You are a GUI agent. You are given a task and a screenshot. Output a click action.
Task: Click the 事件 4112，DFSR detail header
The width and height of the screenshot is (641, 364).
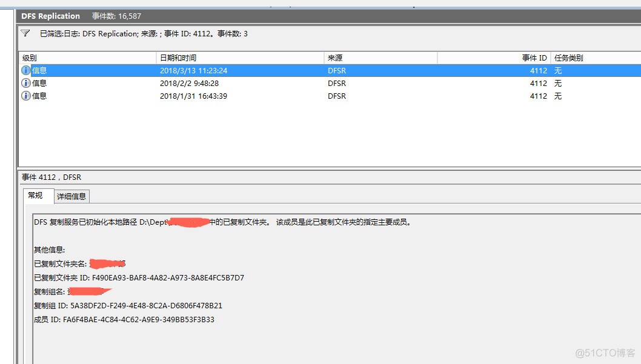click(51, 177)
